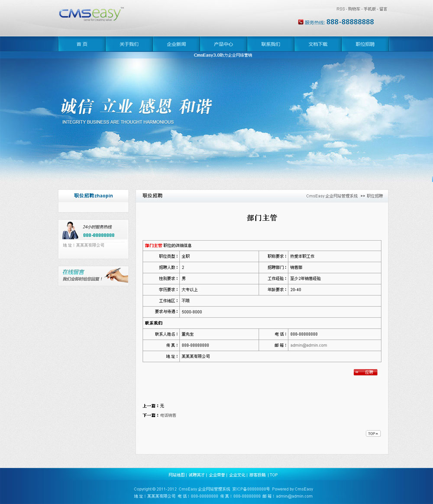Navigate to 文档下载 menu item

point(318,44)
